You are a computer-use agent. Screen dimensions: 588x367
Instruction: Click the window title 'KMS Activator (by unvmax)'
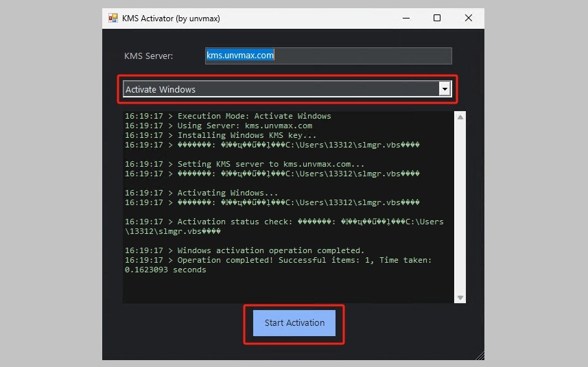coord(171,19)
